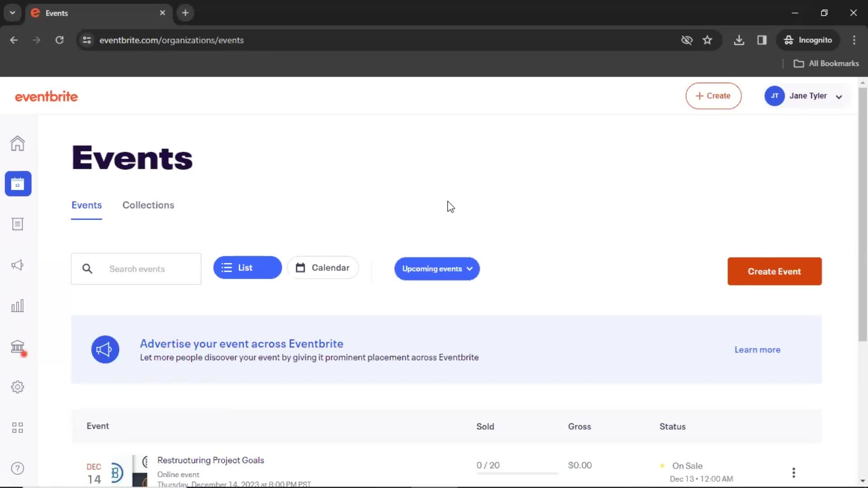Open the Chrome three-dot menu

tap(854, 40)
